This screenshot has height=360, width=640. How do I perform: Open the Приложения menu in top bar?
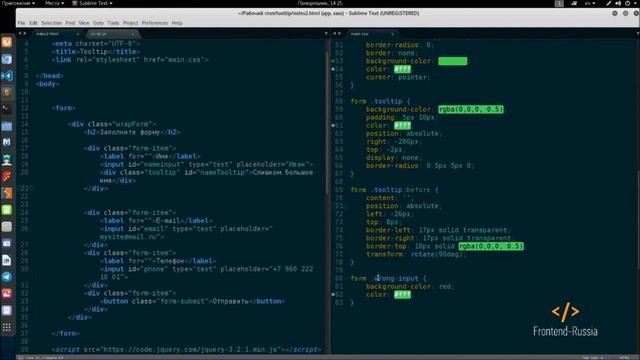[x=18, y=3]
